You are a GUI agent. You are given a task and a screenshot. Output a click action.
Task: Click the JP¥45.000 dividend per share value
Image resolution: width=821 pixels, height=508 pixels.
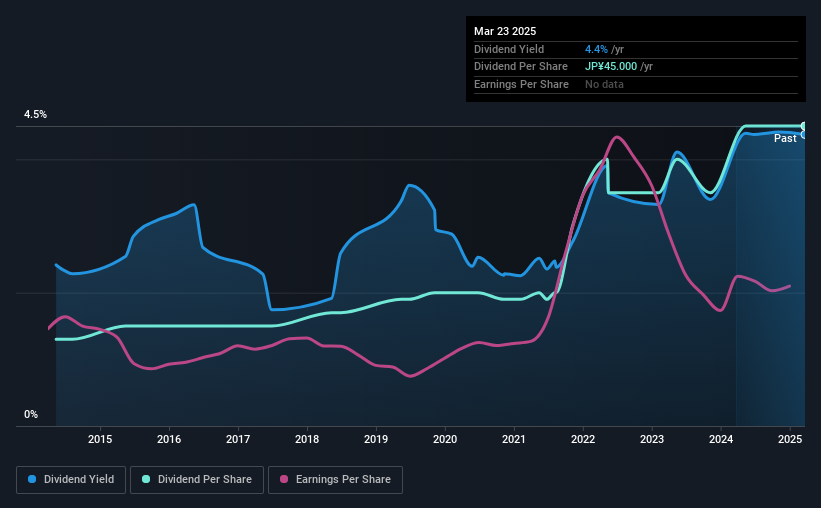click(611, 67)
